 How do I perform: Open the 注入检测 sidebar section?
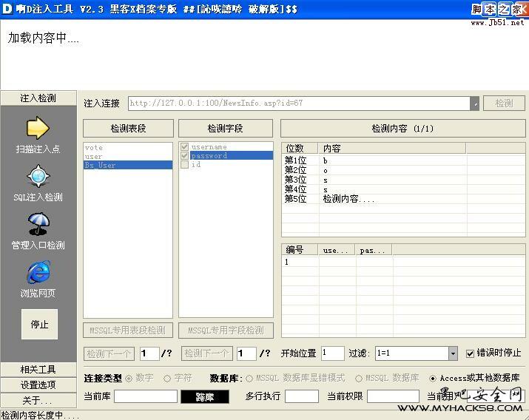(38, 98)
